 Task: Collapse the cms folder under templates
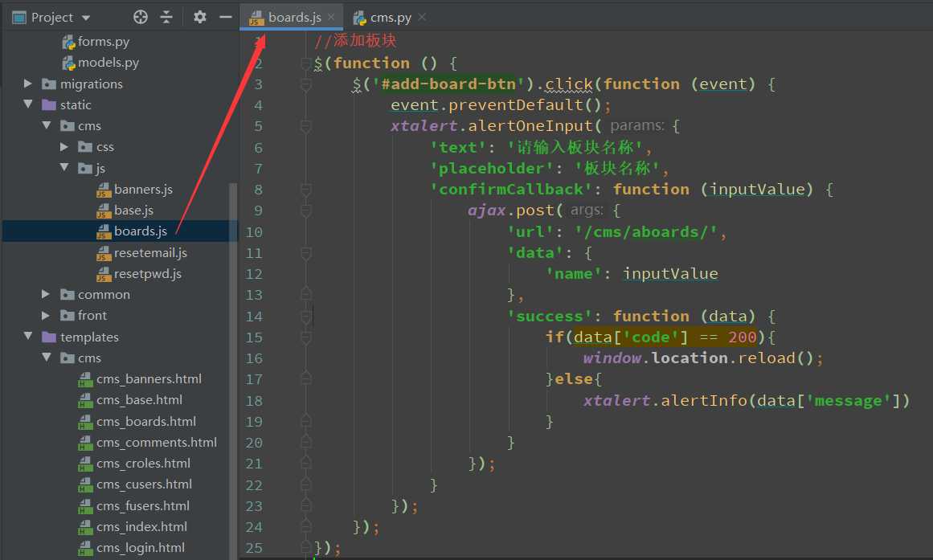tap(47, 358)
